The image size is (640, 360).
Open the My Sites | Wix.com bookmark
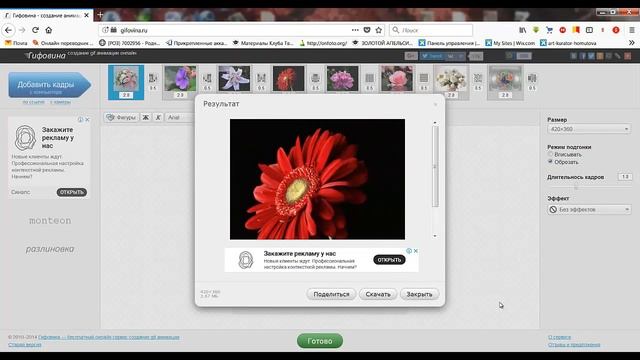510,43
